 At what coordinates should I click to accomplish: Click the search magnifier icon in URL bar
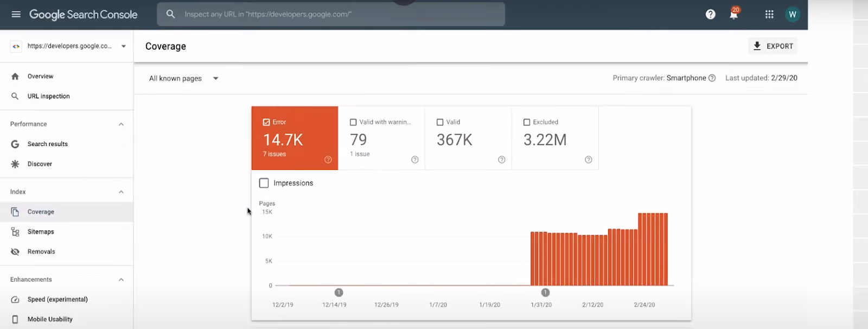[170, 14]
